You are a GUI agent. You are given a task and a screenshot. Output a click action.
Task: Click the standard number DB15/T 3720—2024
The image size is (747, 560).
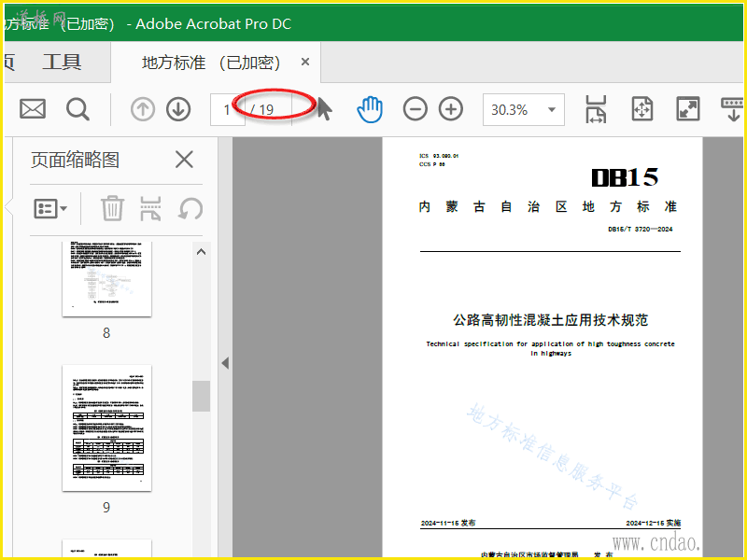click(x=640, y=229)
